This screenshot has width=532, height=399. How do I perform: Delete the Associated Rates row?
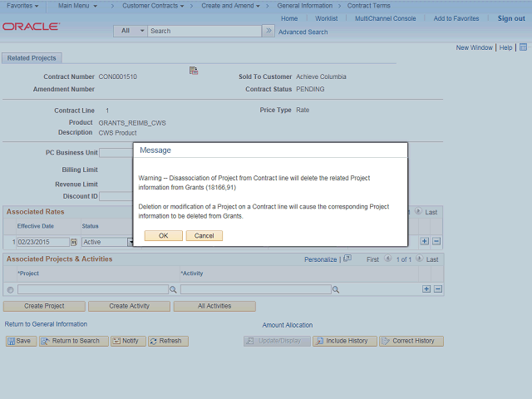click(x=436, y=241)
